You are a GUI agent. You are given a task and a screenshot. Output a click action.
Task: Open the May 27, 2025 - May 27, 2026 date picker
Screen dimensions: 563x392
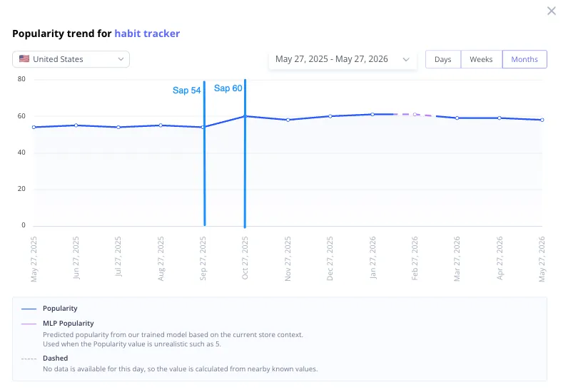(343, 59)
